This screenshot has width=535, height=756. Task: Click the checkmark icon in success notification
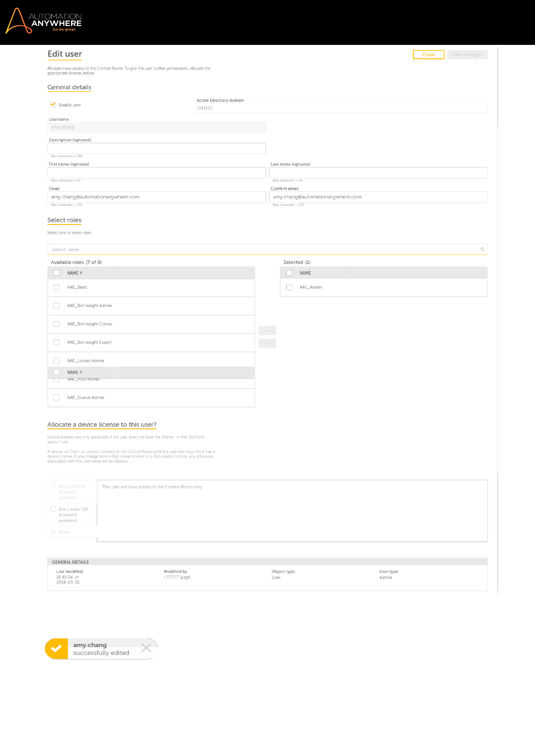(57, 649)
